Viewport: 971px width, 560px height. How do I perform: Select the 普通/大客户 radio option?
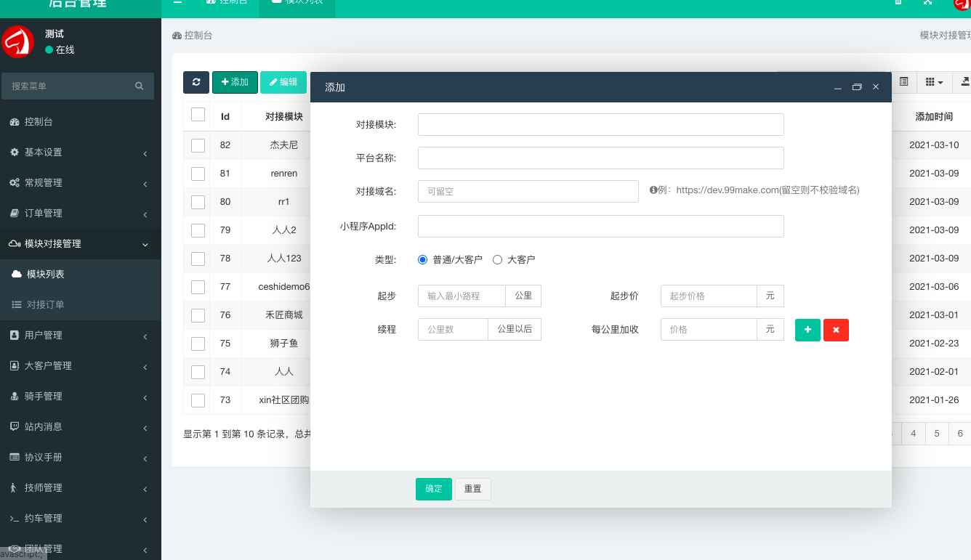[423, 259]
